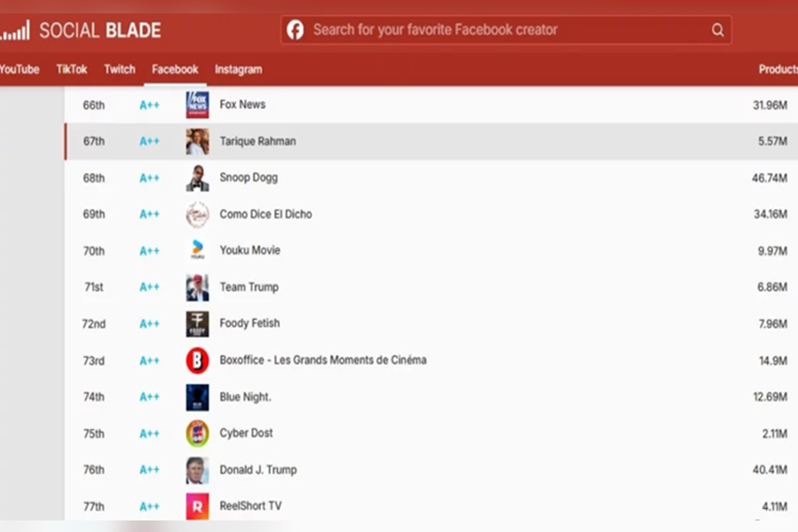798x532 pixels.
Task: Click the Cyber Dost avatar icon
Action: (197, 434)
